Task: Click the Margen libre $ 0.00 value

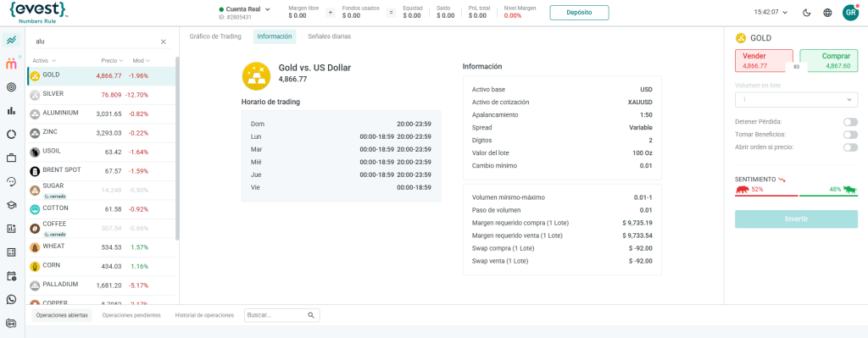Action: [x=297, y=16]
